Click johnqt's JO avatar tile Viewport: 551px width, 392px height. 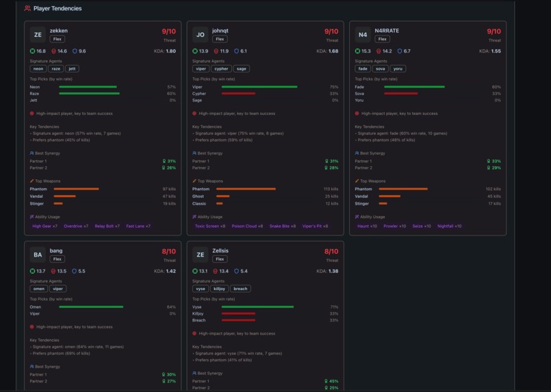[x=201, y=35]
